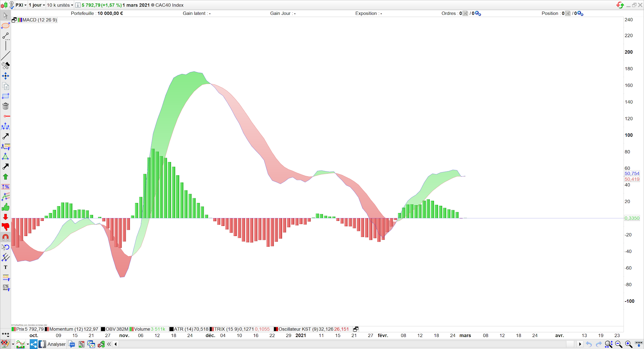644x349 pixels.
Task: Click the trash can delete tool
Action: pos(5,106)
